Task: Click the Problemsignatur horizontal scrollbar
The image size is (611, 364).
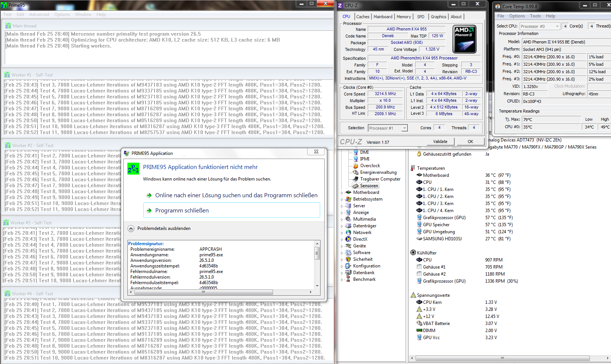Action: point(221,292)
